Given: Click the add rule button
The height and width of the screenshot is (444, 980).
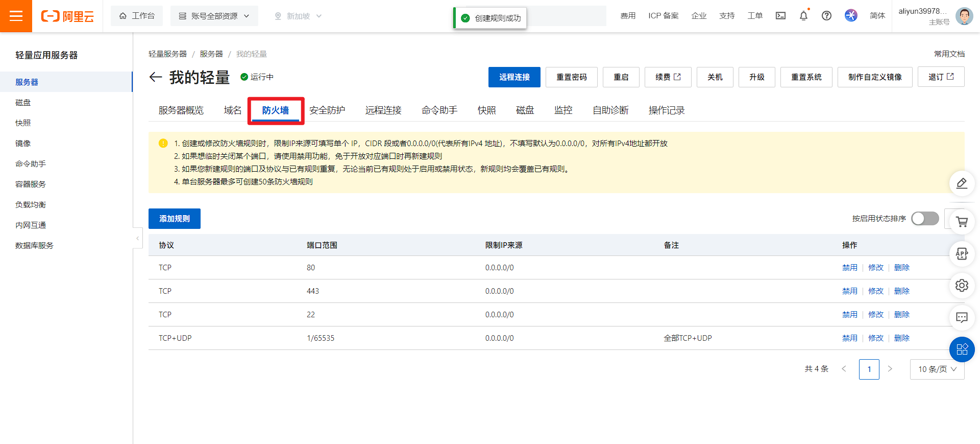Looking at the screenshot, I should point(175,219).
